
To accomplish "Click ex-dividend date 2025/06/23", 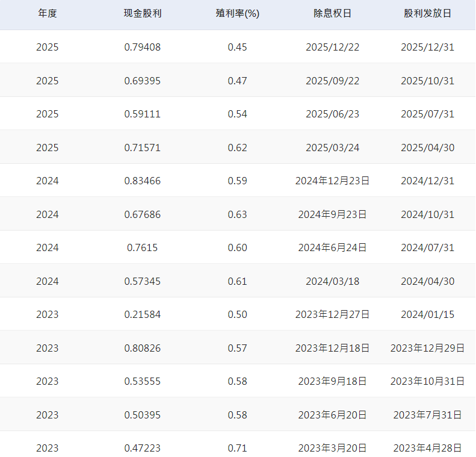I will (x=332, y=114).
